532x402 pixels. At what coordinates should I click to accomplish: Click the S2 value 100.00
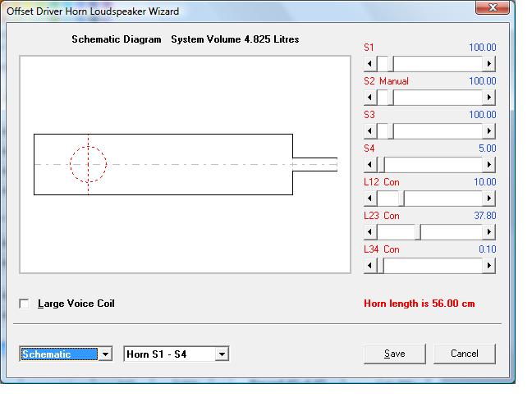[483, 81]
